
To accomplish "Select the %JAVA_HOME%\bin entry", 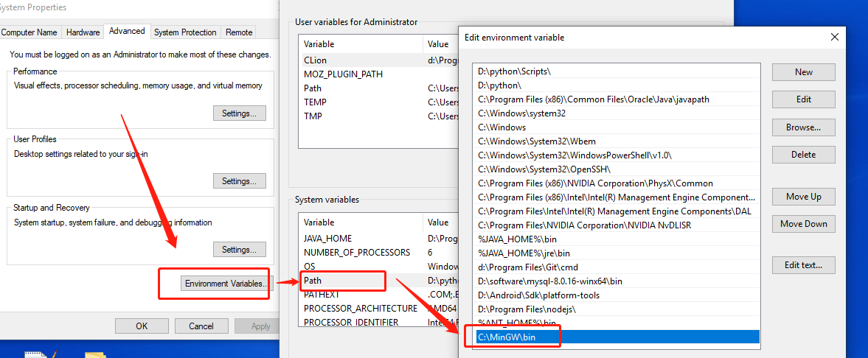I will click(x=618, y=239).
